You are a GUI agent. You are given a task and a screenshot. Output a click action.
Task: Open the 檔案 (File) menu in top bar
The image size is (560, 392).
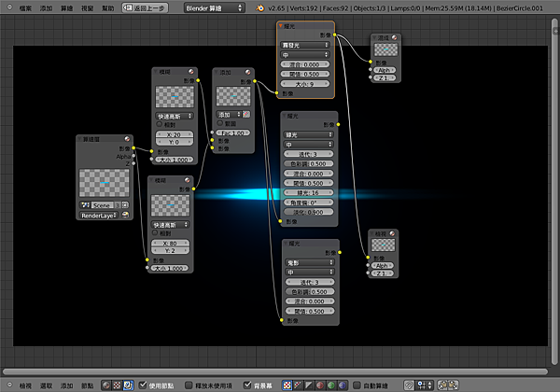(25, 8)
